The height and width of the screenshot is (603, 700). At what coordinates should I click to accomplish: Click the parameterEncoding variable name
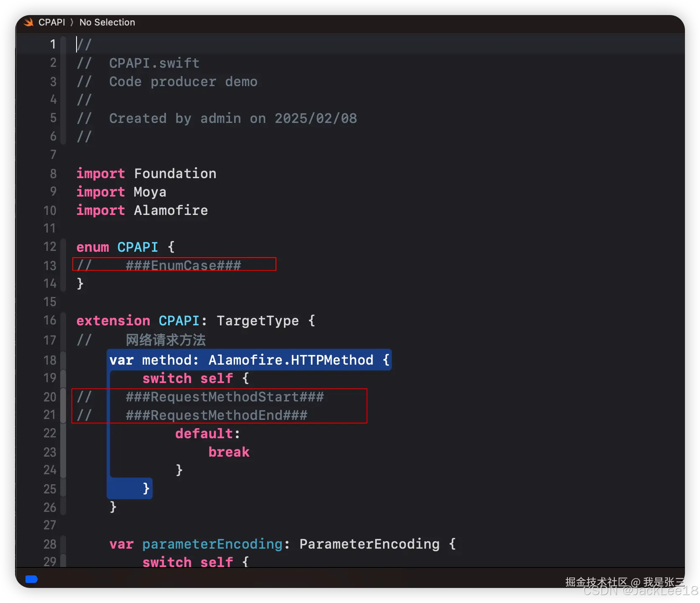(x=212, y=544)
